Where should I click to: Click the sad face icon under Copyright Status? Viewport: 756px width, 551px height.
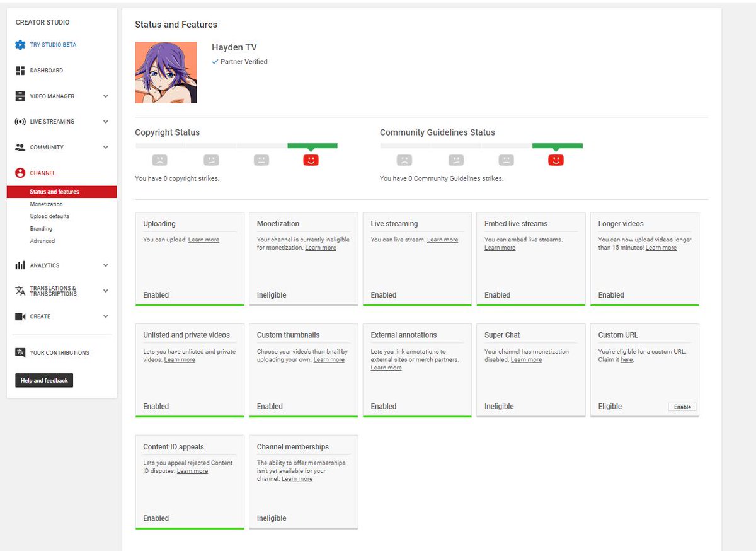click(160, 160)
